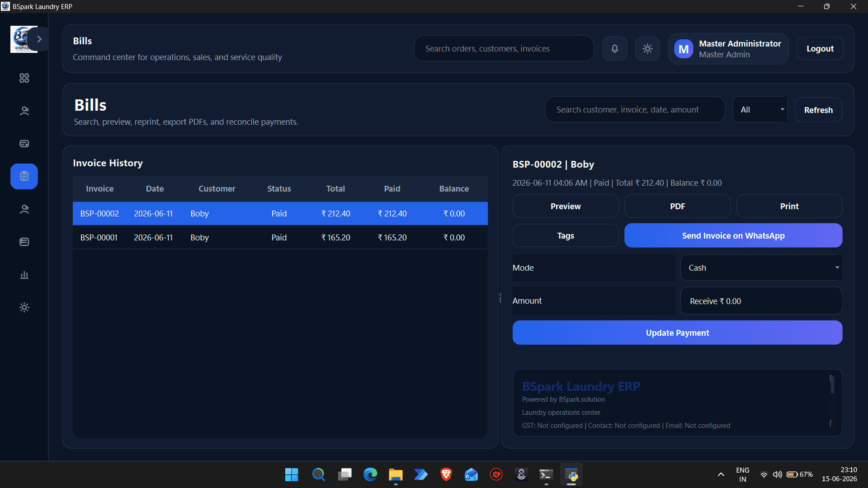Click the Print button
The image size is (868, 488).
click(789, 206)
